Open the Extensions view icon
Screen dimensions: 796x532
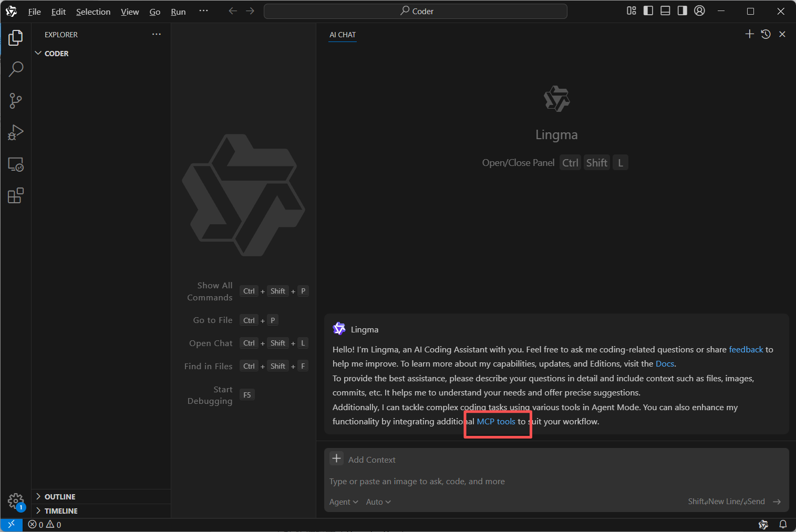point(16,196)
